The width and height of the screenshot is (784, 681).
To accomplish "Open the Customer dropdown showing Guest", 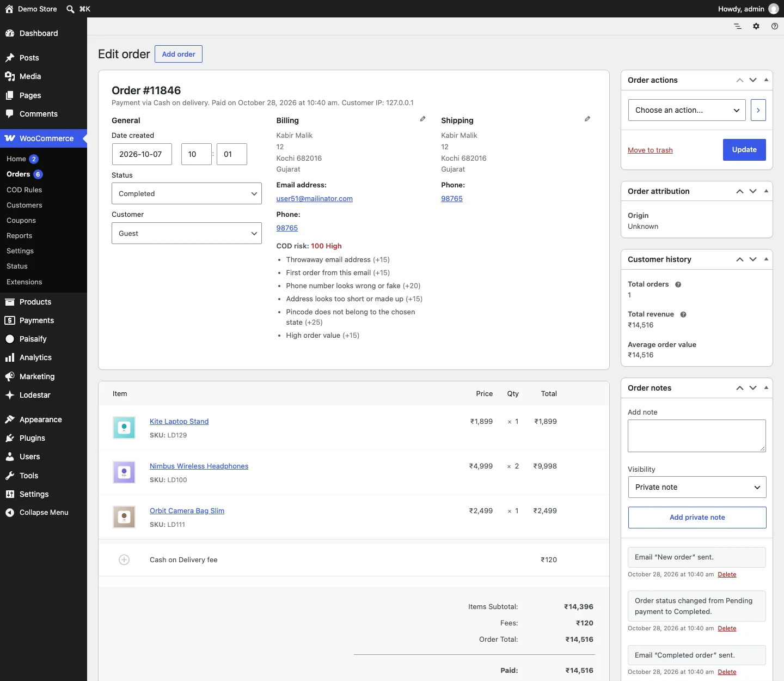I will pos(187,233).
